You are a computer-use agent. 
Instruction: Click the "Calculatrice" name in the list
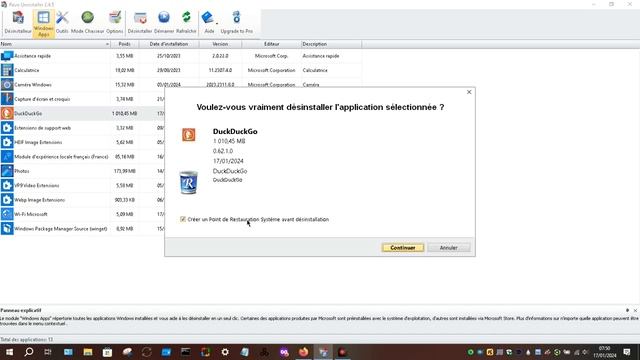(x=27, y=70)
